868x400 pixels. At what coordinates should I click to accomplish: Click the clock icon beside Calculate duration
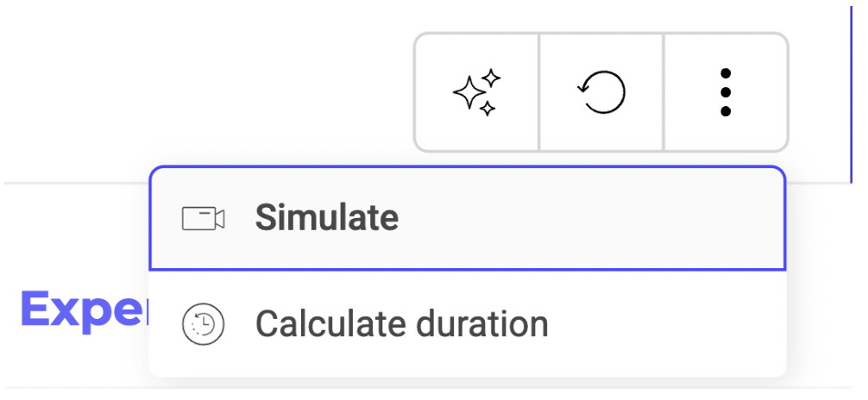203,323
